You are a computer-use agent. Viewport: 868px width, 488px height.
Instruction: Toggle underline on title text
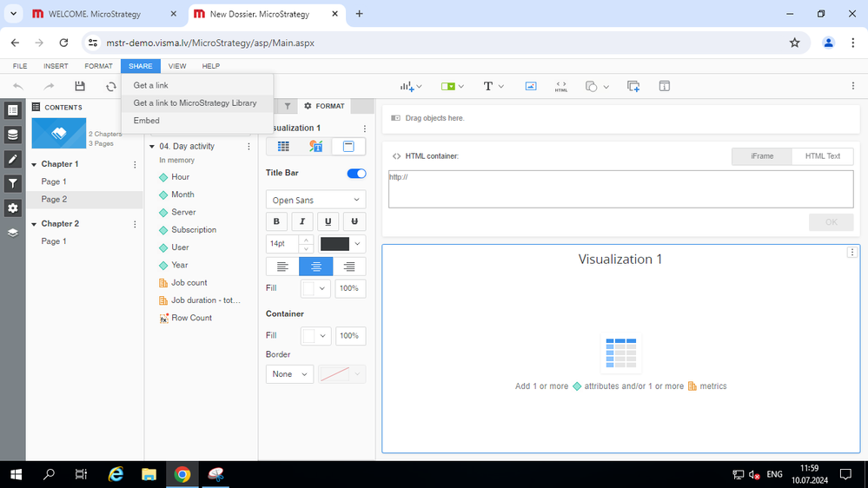pos(328,221)
